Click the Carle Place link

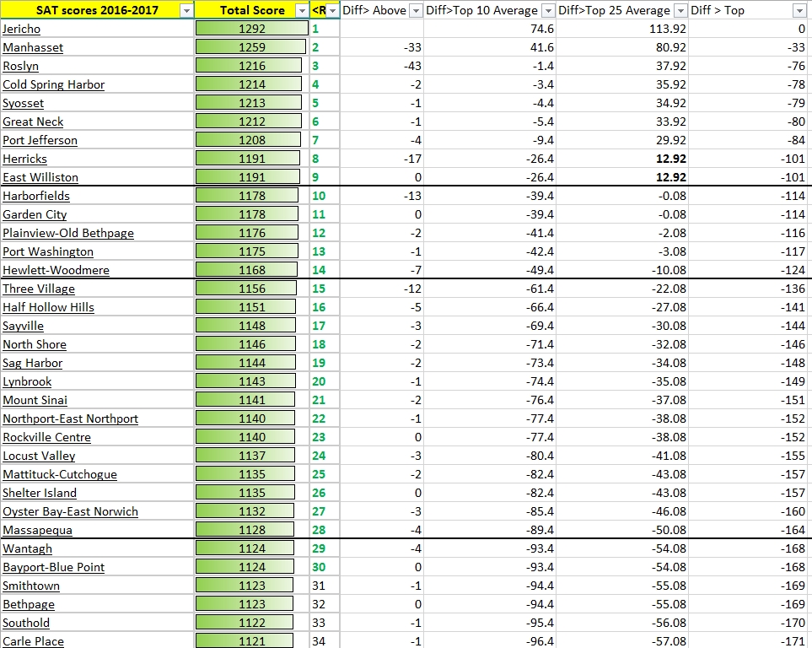point(33,642)
